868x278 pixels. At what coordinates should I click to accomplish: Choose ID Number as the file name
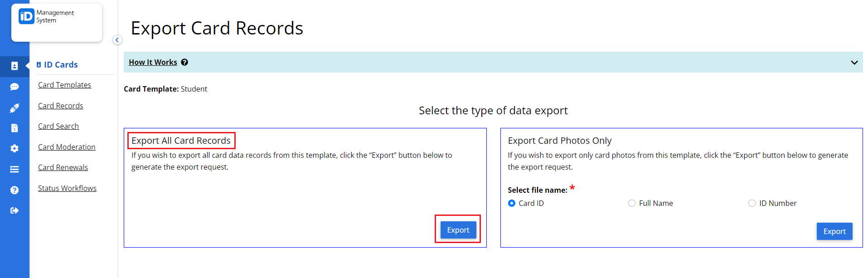click(x=752, y=203)
